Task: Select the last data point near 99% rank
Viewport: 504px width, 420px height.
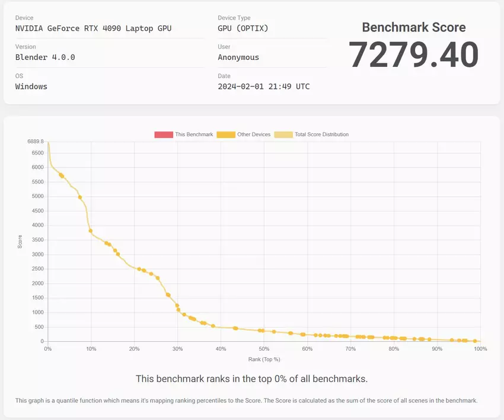Action: (x=475, y=341)
